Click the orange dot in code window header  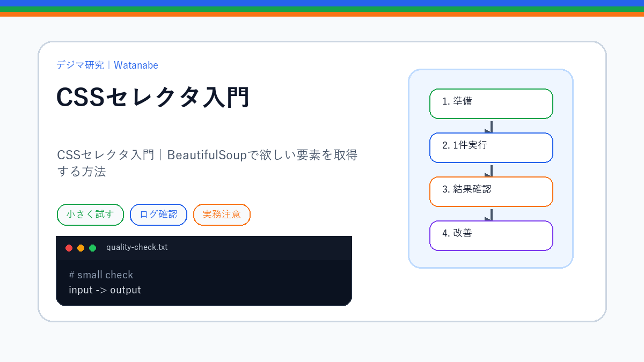click(80, 248)
